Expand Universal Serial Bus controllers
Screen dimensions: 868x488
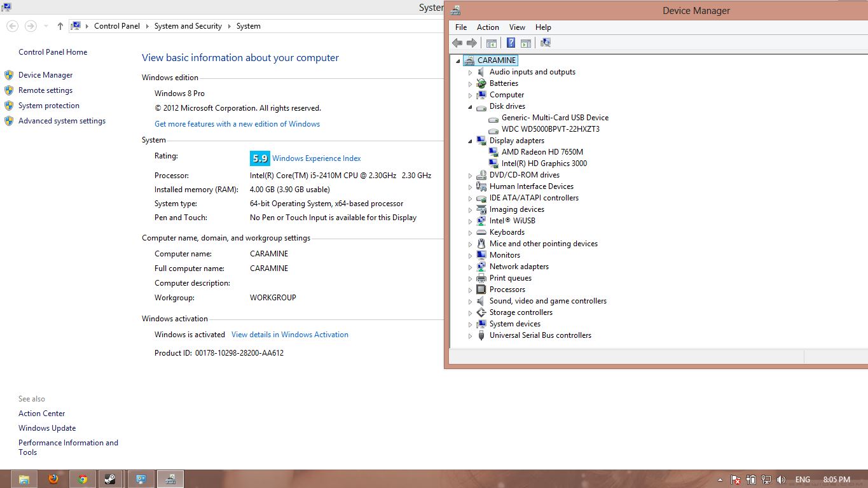coord(471,336)
